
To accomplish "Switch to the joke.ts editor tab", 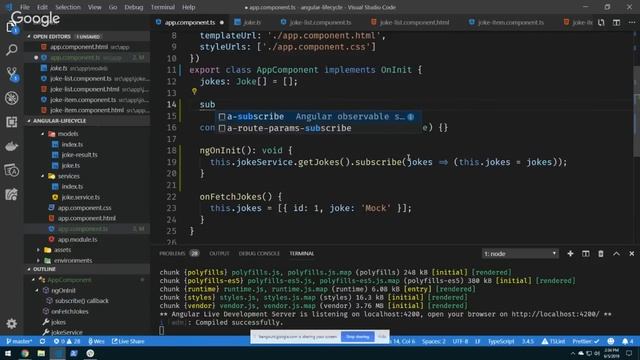I will [x=248, y=22].
